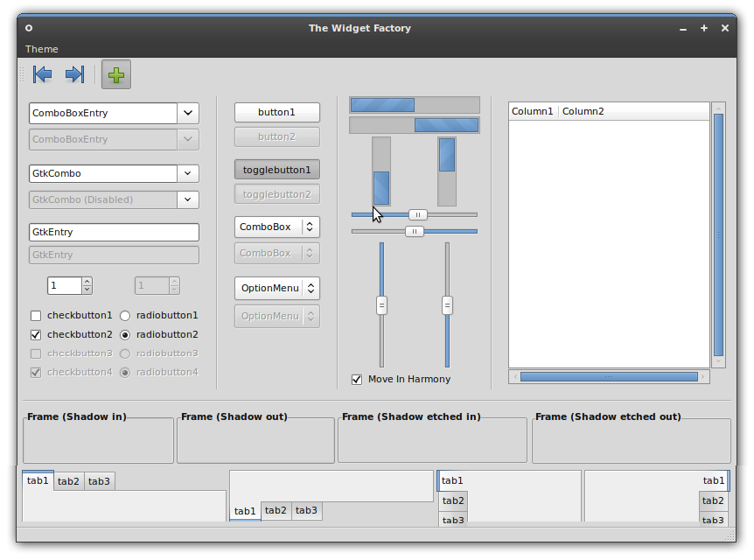Open the GtkCombo (Disabled) dropdown arrow
Viewport: 754px width, 560px height.
point(188,199)
